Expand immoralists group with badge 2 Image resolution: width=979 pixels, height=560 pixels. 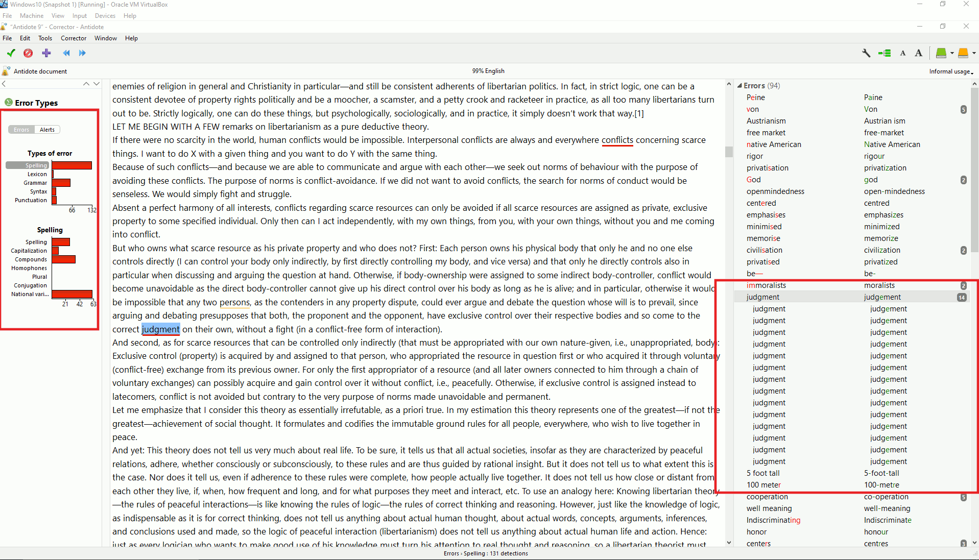coord(963,286)
